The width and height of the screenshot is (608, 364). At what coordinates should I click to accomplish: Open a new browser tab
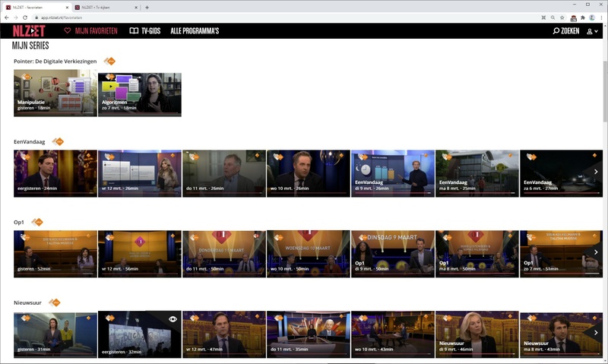(x=147, y=8)
